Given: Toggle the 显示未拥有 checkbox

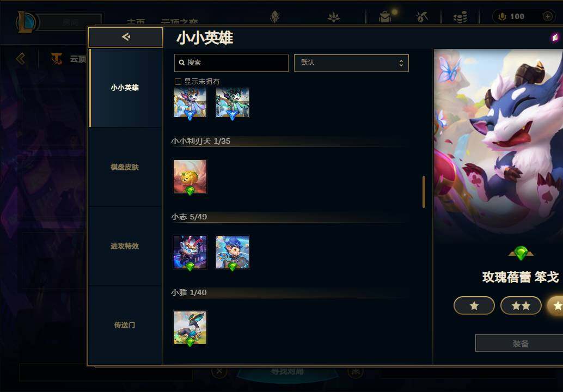Looking at the screenshot, I should 178,82.
